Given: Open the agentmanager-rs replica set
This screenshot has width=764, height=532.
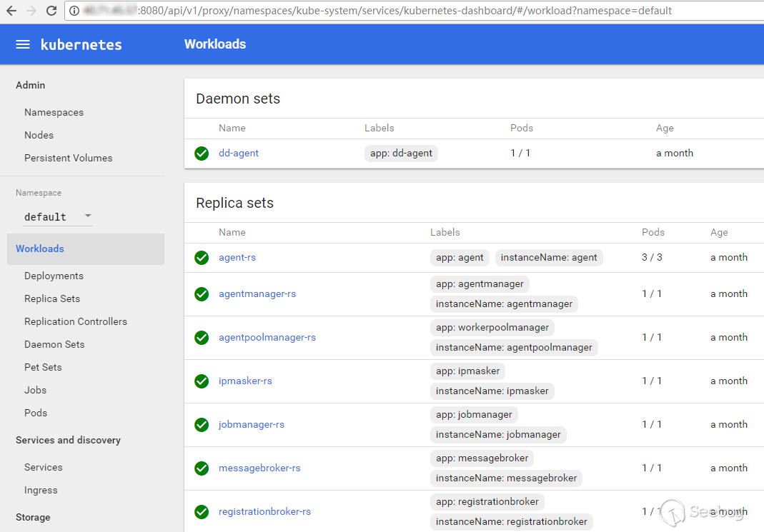Looking at the screenshot, I should coord(257,293).
